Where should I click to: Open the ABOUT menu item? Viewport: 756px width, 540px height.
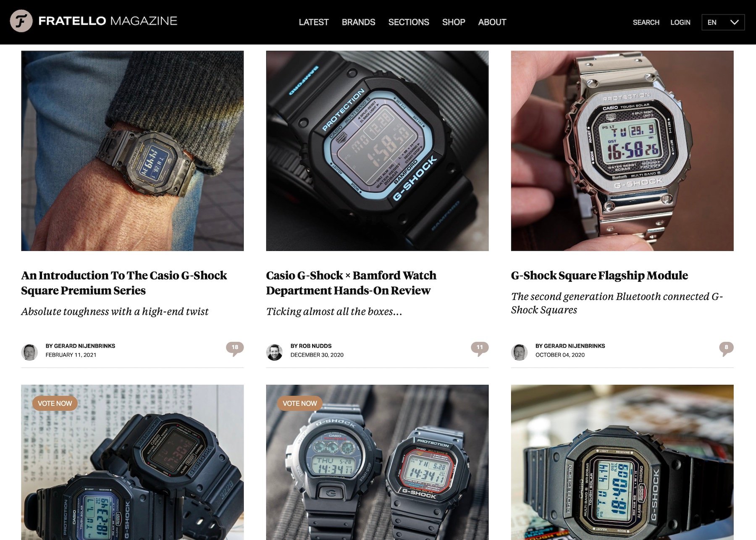pyautogui.click(x=492, y=22)
